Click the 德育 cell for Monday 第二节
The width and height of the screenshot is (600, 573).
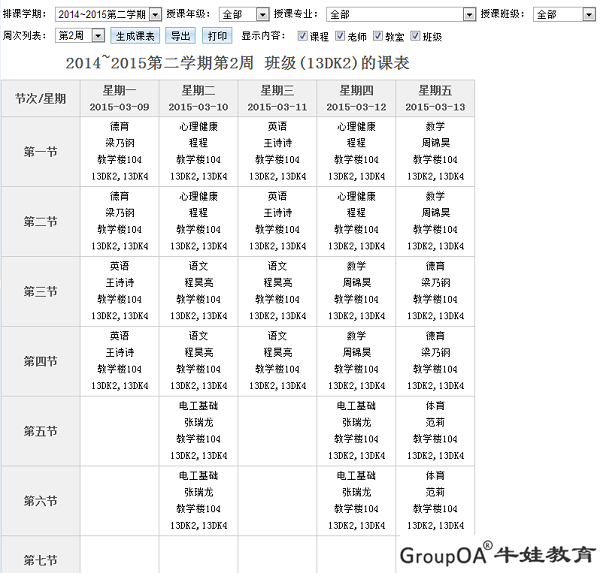tap(119, 222)
